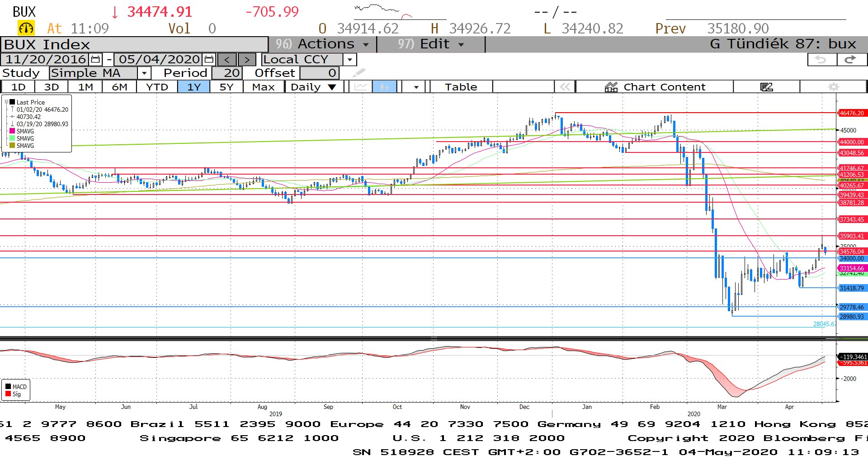Select the YTD range tab
Viewport: 868px width, 470px height.
(x=157, y=87)
